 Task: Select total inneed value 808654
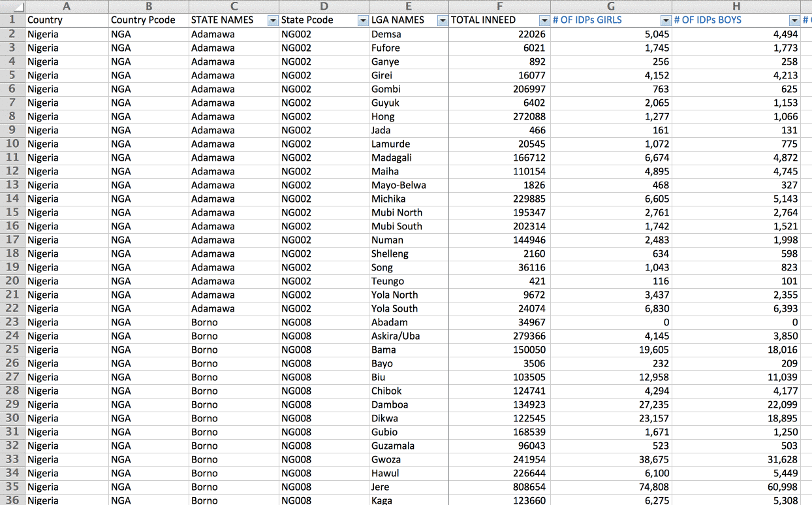[499, 487]
